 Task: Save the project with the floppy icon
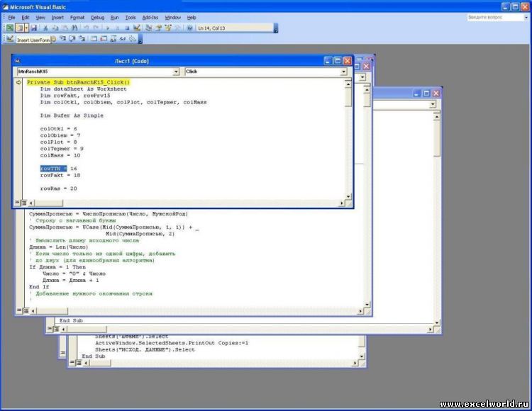[x=34, y=28]
